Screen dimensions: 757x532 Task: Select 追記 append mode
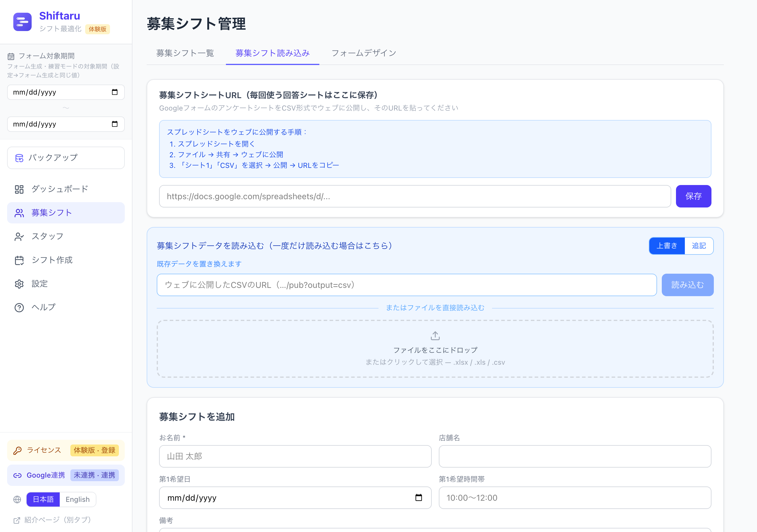[699, 246]
